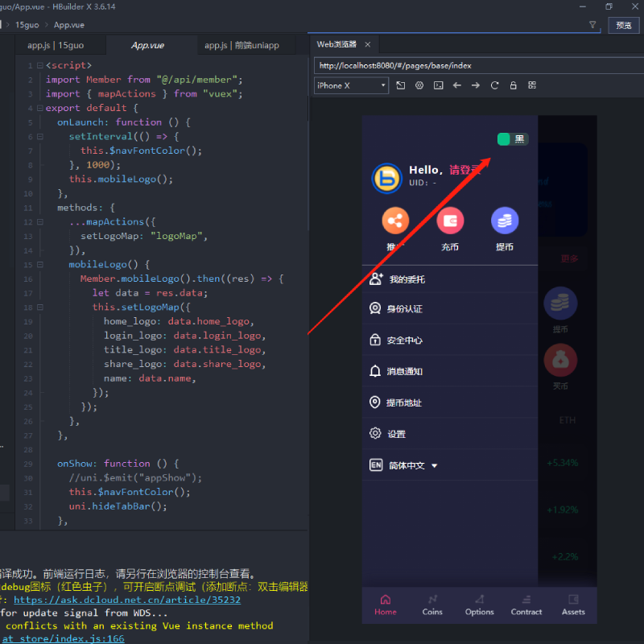Tap the orange share icon
This screenshot has height=644, width=644.
pos(395,221)
